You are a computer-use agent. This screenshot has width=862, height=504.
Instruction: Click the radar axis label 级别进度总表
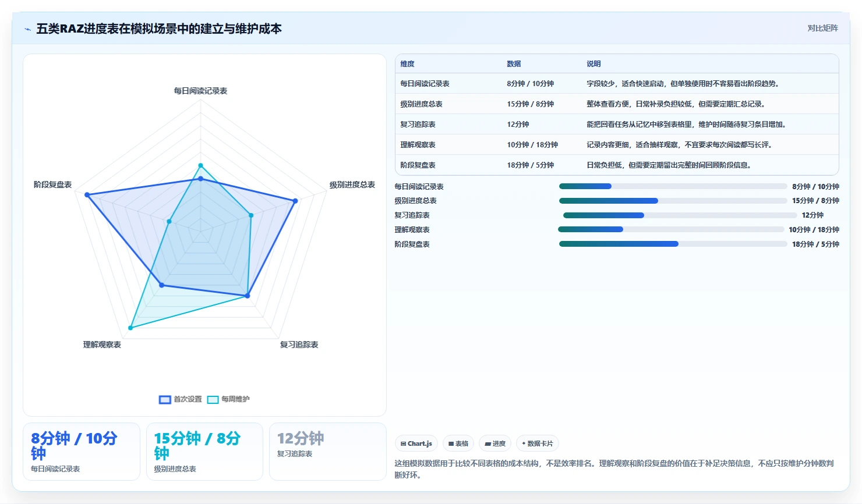coord(352,184)
